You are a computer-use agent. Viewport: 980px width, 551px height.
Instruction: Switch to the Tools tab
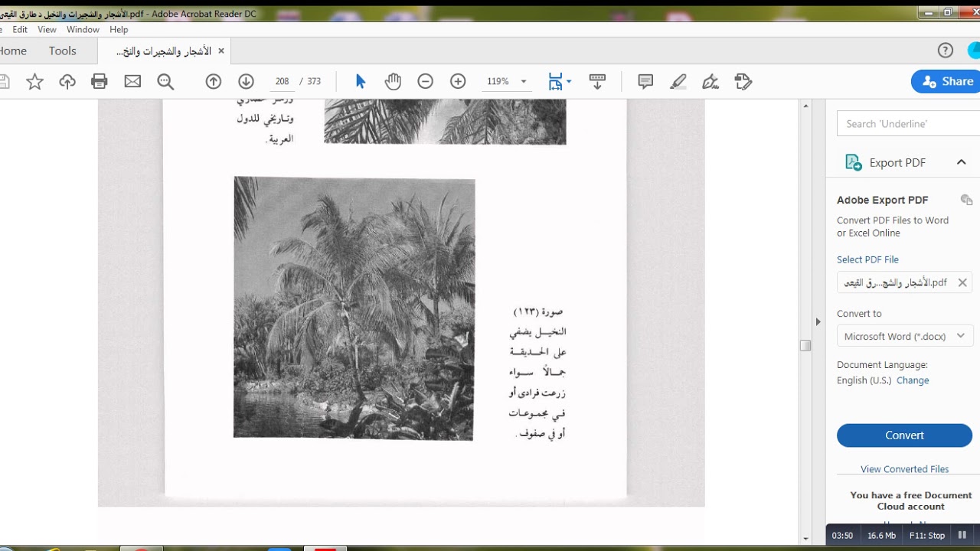pyautogui.click(x=62, y=51)
